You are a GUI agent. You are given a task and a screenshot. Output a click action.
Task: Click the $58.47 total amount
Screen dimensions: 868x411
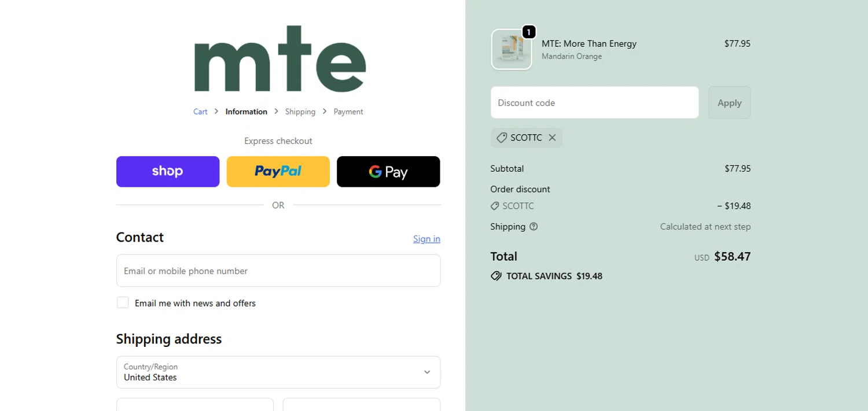pyautogui.click(x=733, y=257)
